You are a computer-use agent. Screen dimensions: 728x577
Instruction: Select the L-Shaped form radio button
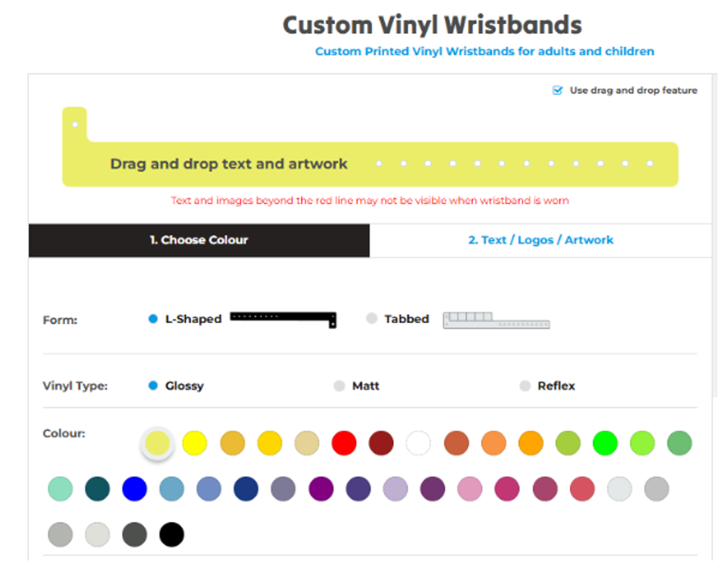point(153,319)
